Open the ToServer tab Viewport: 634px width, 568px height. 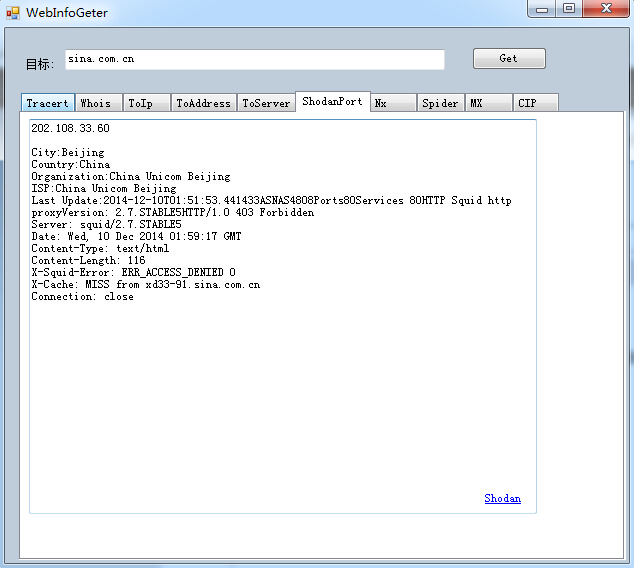pyautogui.click(x=266, y=103)
